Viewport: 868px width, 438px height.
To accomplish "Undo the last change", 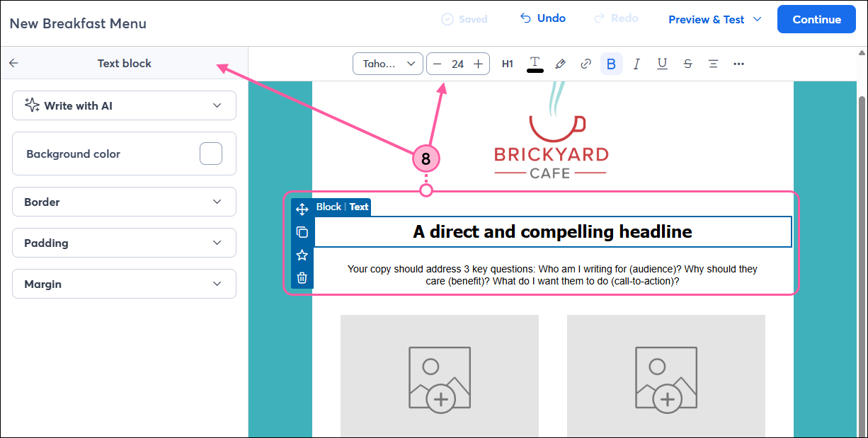I will click(x=543, y=18).
